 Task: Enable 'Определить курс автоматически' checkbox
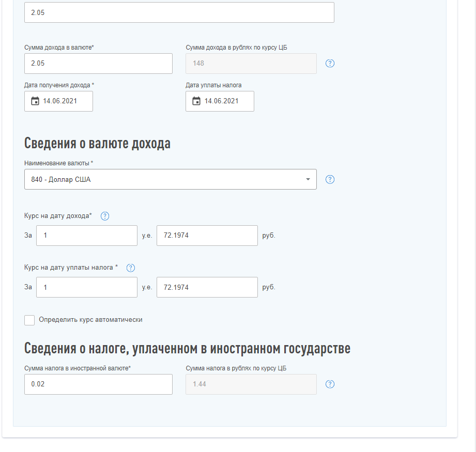[x=29, y=320]
